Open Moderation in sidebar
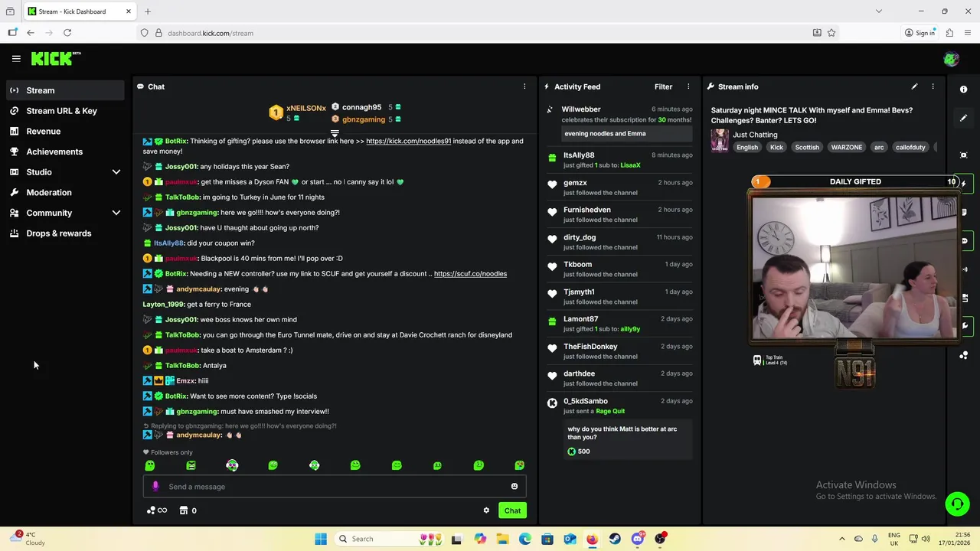 (65, 192)
